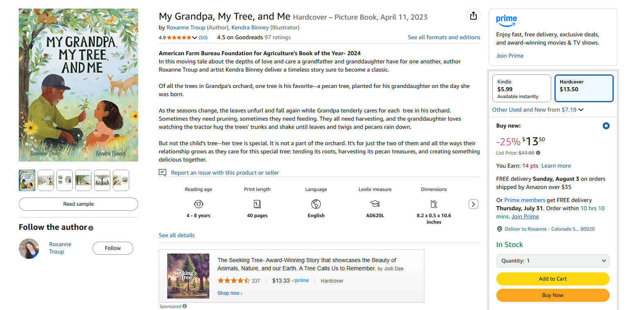Screen dimensions: 644x310
Task: Select the Buy new radio button
Action: 606,126
